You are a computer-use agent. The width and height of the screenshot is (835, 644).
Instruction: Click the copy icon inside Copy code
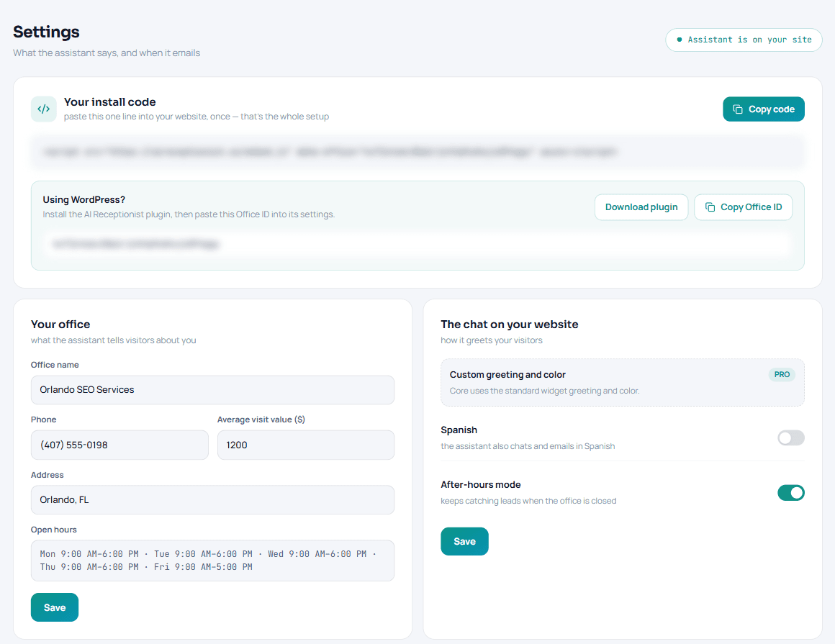tap(738, 109)
